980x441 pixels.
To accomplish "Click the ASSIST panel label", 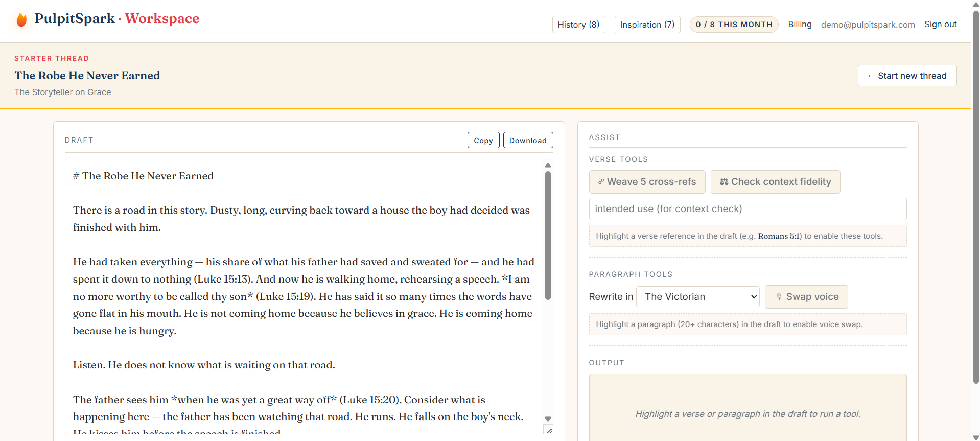I will pyautogui.click(x=604, y=137).
